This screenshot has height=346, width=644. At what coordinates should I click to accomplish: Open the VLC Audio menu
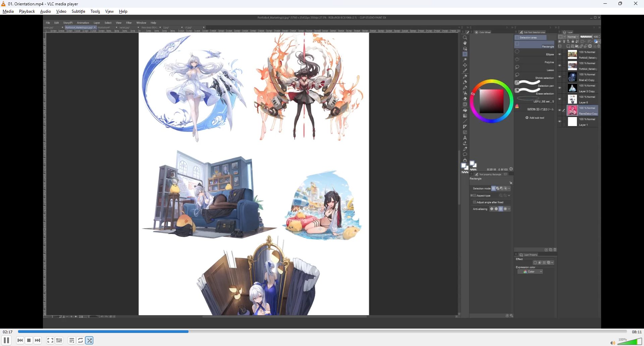click(45, 11)
